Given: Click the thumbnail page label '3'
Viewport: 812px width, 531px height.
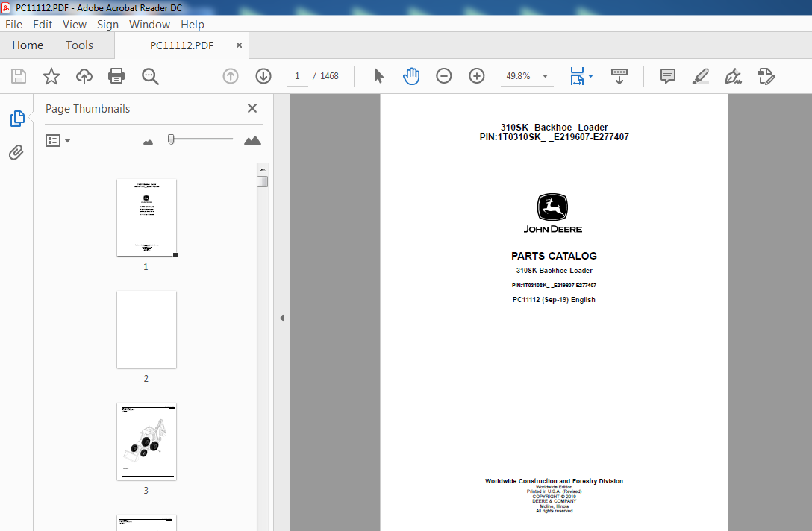Looking at the screenshot, I should coord(146,490).
